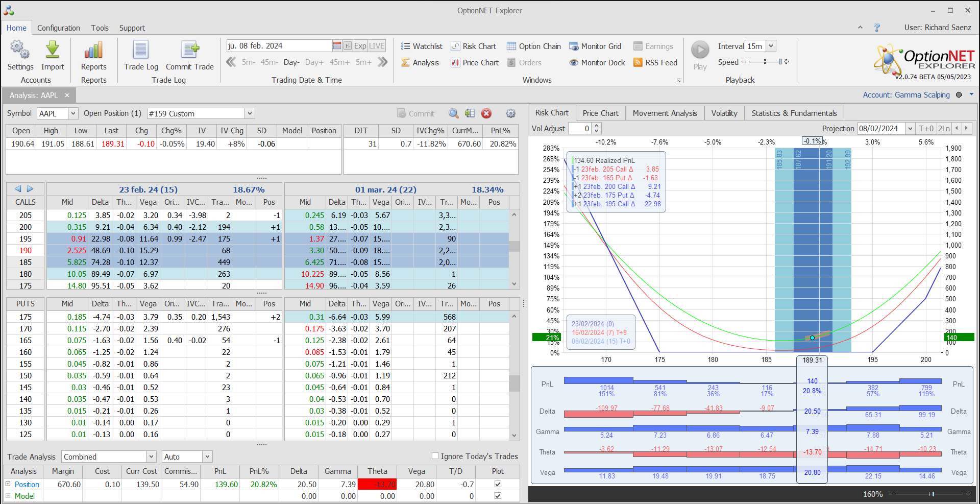Increase the Vol Adjust value with the stepper
The width and height of the screenshot is (980, 504).
click(x=597, y=126)
